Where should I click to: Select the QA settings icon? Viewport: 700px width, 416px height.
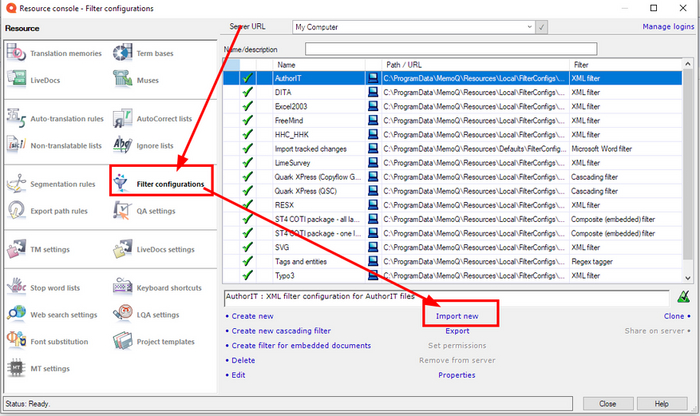[124, 210]
